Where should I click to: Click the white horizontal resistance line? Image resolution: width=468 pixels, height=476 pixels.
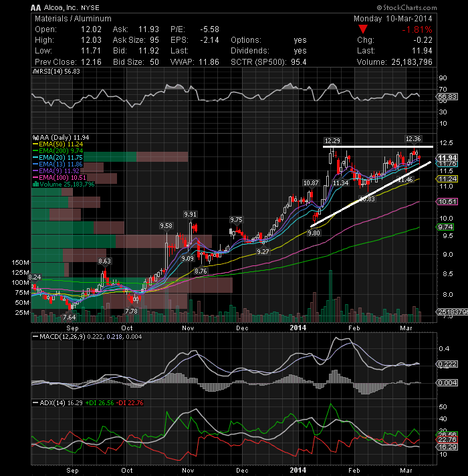pos(378,147)
